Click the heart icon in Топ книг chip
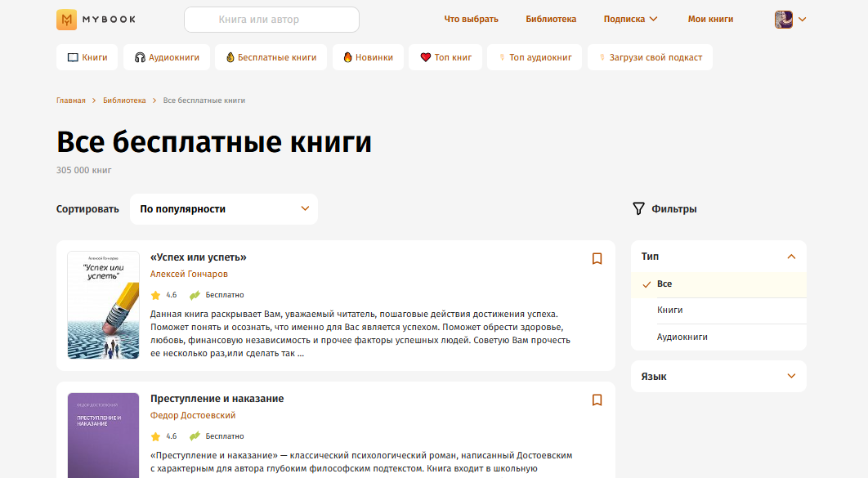868x478 pixels. pyautogui.click(x=425, y=57)
